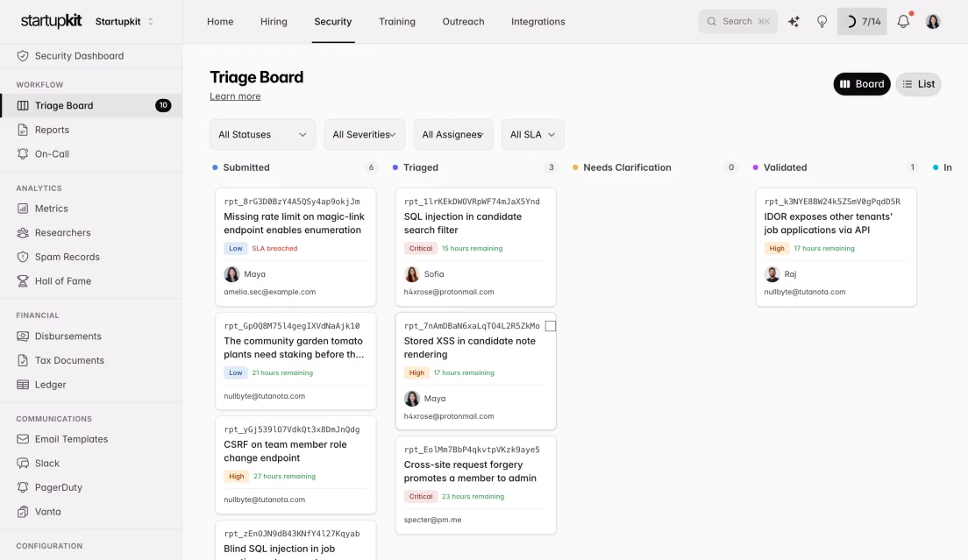The width and height of the screenshot is (968, 560).
Task: Open SQL injection in candidate search filter card
Action: 476,247
